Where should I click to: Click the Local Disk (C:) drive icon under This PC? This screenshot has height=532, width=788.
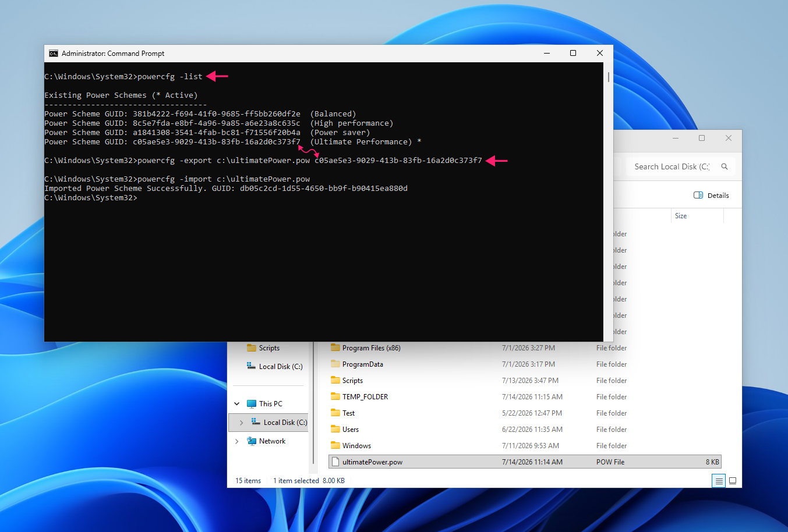256,422
